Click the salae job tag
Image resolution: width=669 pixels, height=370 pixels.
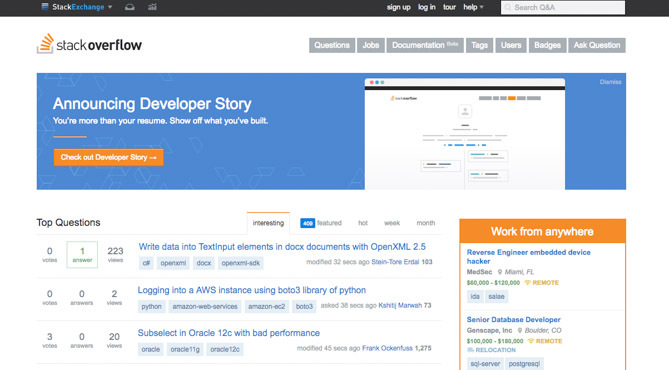(496, 296)
